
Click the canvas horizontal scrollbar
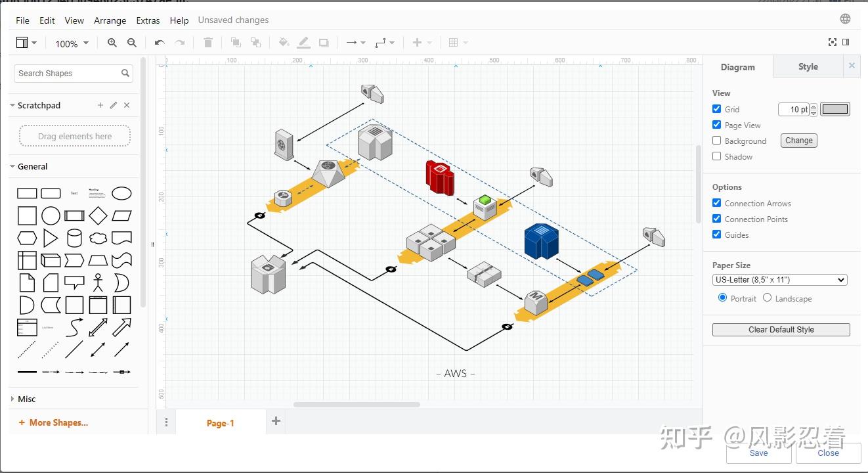tap(357, 405)
